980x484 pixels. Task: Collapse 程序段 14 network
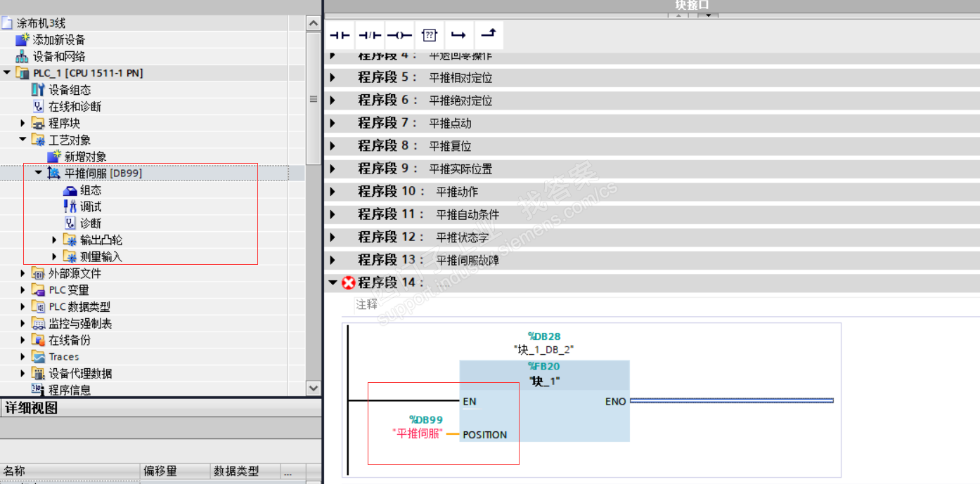[x=333, y=282]
